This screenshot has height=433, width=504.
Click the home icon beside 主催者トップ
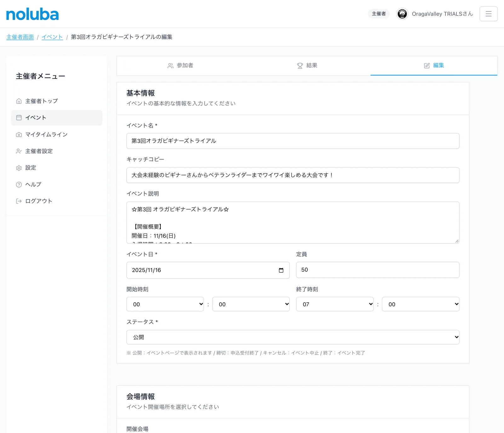coord(19,101)
